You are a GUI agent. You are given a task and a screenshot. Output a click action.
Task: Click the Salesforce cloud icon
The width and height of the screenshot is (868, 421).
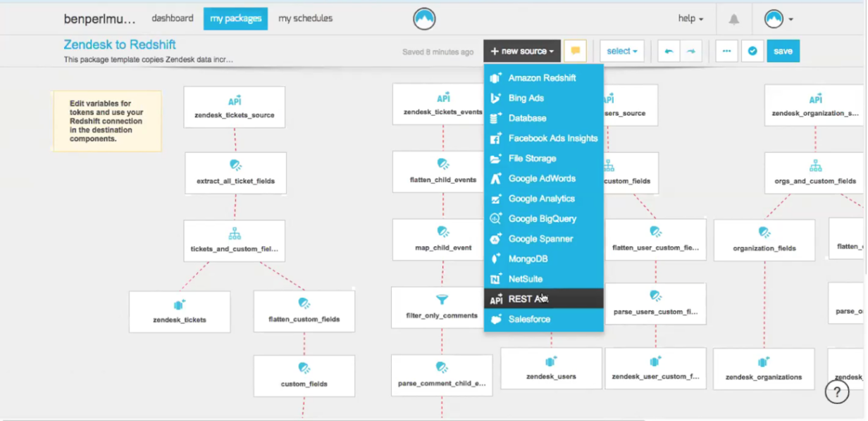(496, 320)
